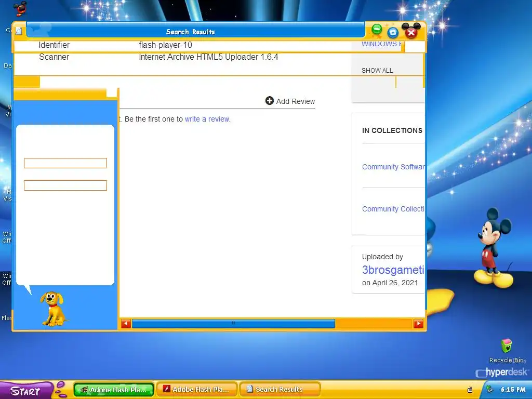The image size is (532, 399).
Task: Click the blue horizontal scrollbar thumb
Action: pyautogui.click(x=233, y=324)
